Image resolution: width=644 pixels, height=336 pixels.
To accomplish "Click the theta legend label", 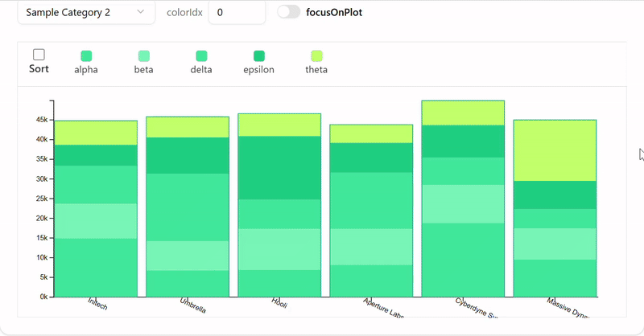I will coord(316,70).
